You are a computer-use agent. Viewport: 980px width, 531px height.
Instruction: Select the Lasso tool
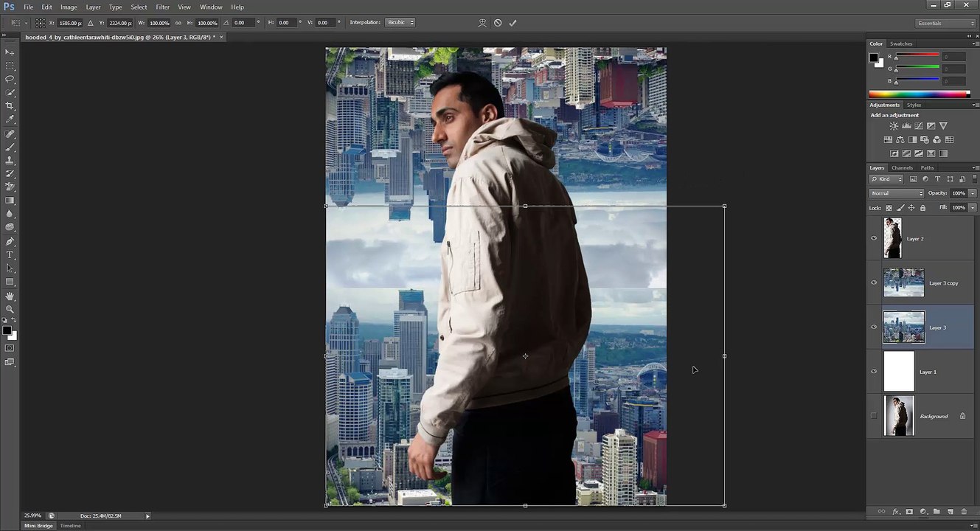[10, 79]
